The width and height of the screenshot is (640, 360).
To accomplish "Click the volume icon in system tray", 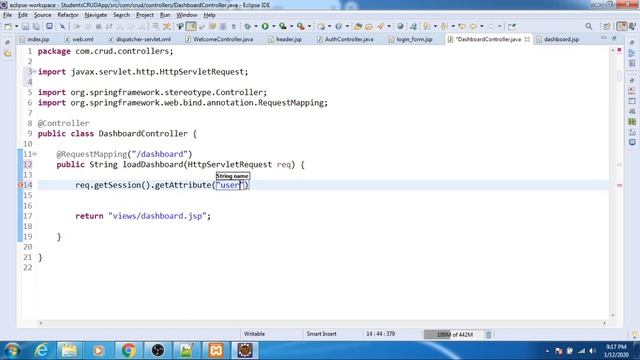I will [x=592, y=351].
